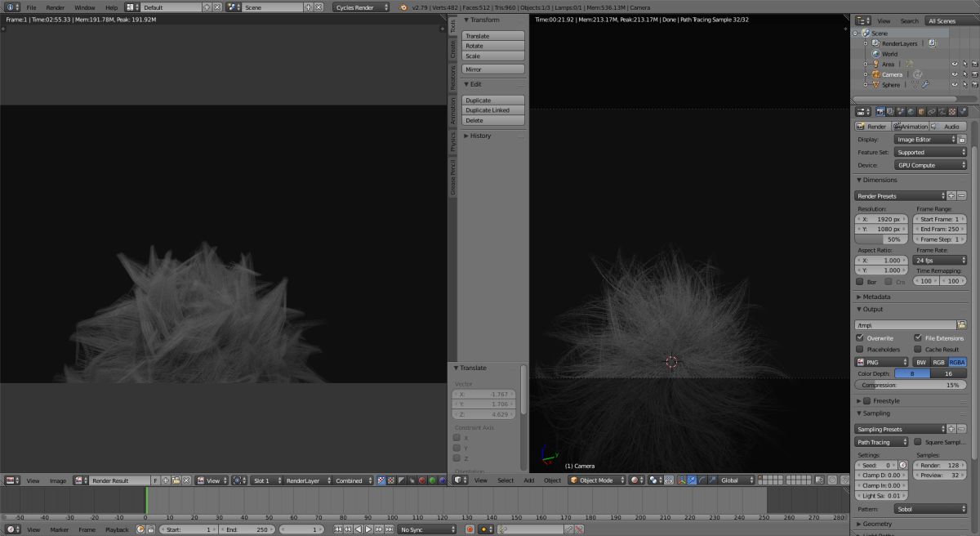Click the 3D viewport shading sphere icon
The height and width of the screenshot is (536, 980).
pyautogui.click(x=635, y=480)
